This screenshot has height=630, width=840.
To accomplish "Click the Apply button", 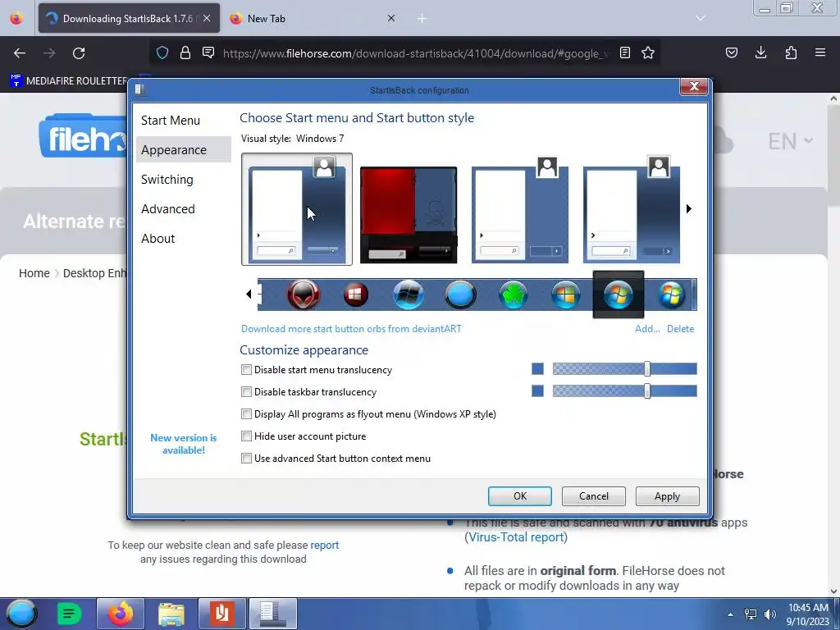I will 667,496.
